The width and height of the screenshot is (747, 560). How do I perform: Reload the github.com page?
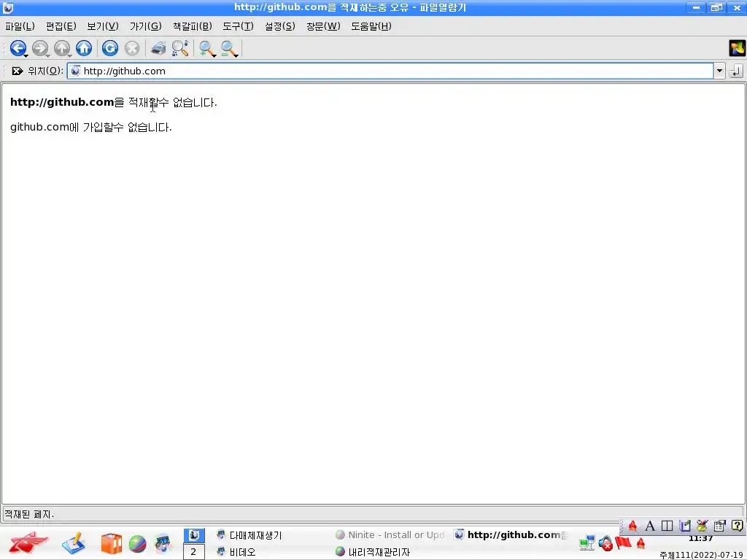[x=110, y=47]
